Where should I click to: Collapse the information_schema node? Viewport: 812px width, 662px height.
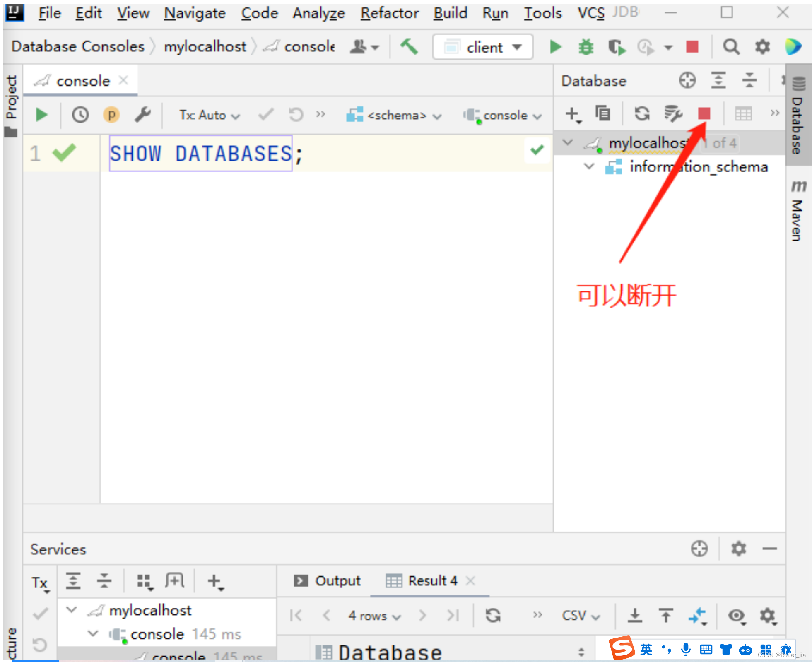(x=588, y=166)
